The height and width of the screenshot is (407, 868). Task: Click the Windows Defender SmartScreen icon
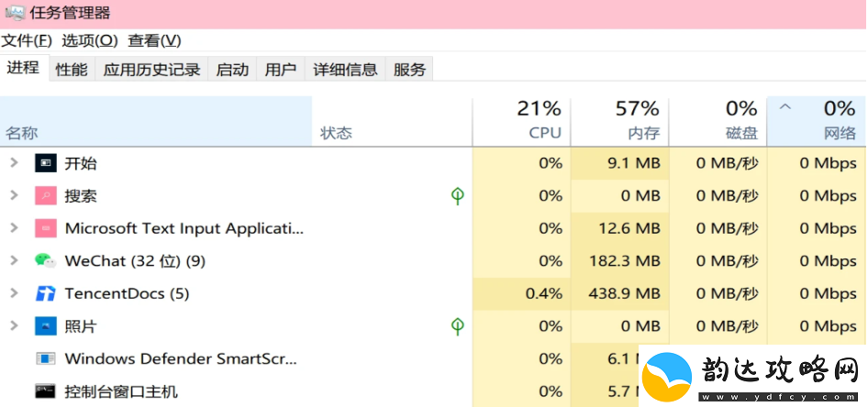point(45,359)
